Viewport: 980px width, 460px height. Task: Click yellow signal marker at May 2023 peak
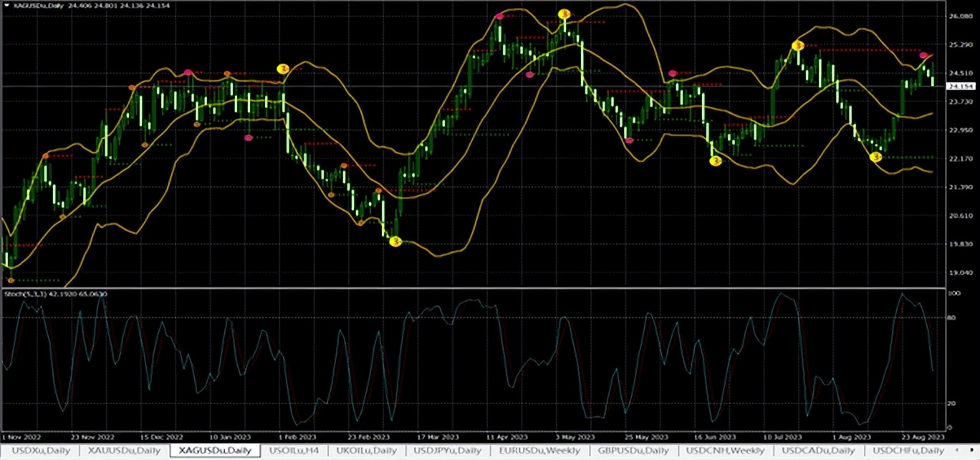(565, 14)
